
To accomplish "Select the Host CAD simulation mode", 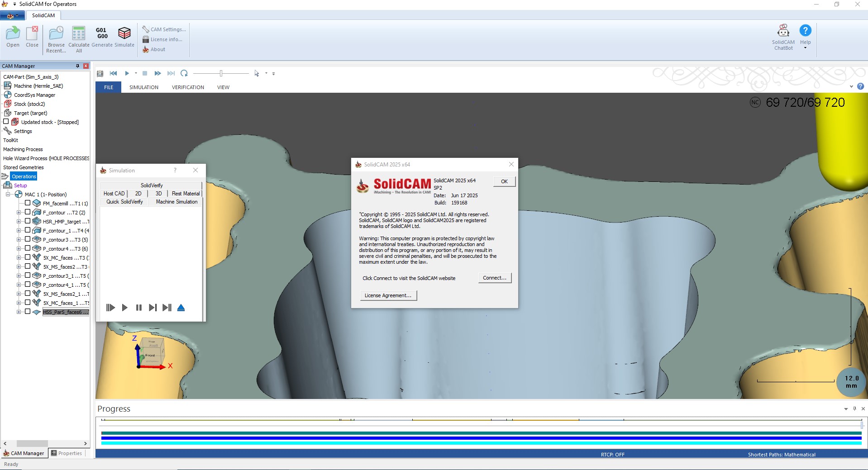I will [114, 194].
